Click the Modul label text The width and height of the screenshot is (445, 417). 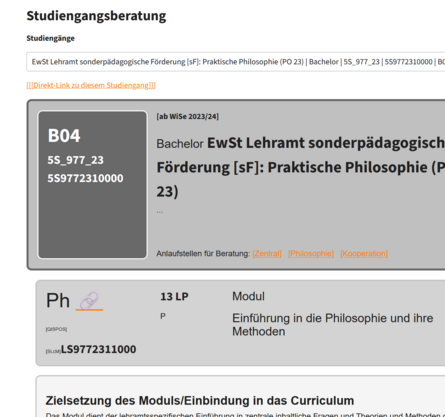[248, 296]
